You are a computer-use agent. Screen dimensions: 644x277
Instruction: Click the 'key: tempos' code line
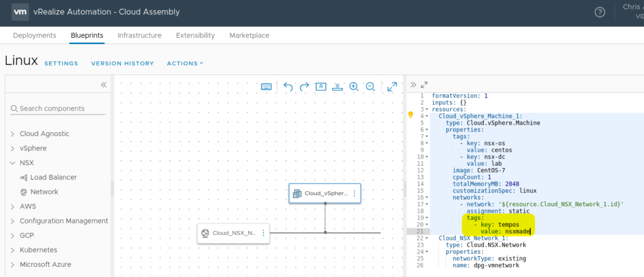point(500,225)
